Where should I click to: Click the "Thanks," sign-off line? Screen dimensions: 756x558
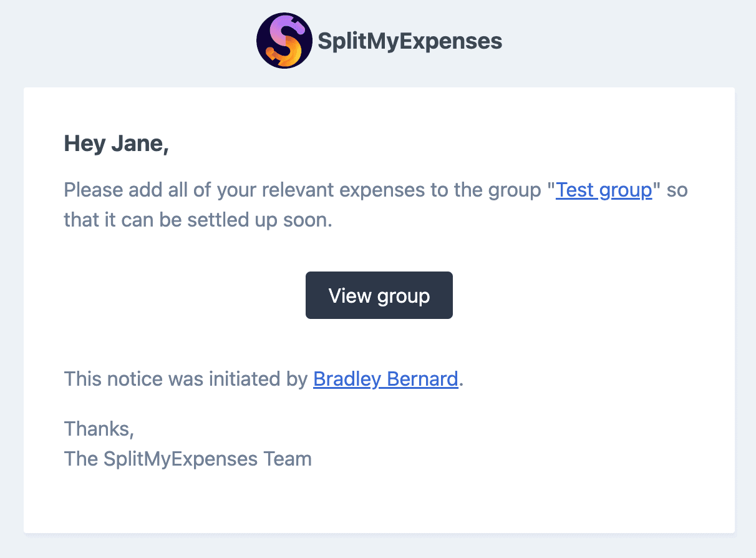click(x=99, y=429)
